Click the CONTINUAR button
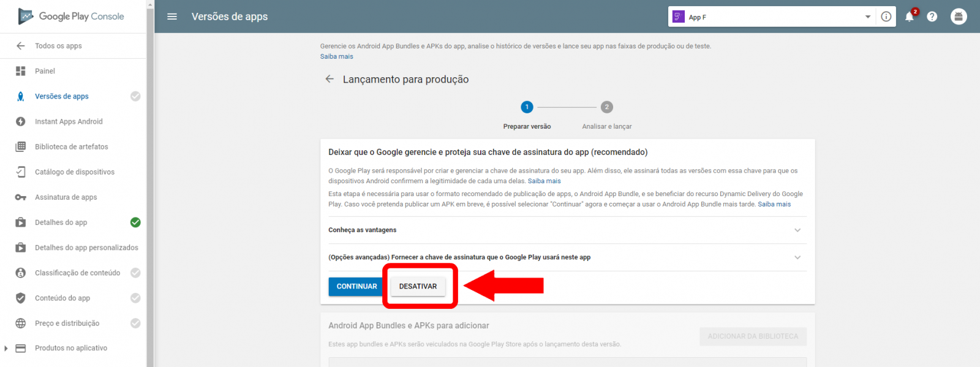This screenshot has height=367, width=980. coord(356,286)
